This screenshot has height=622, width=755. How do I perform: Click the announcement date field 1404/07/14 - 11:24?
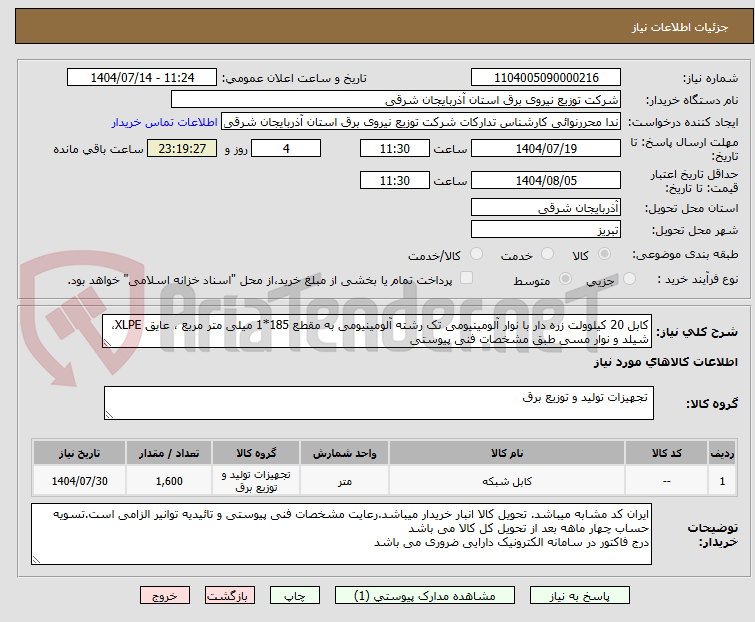coord(142,78)
